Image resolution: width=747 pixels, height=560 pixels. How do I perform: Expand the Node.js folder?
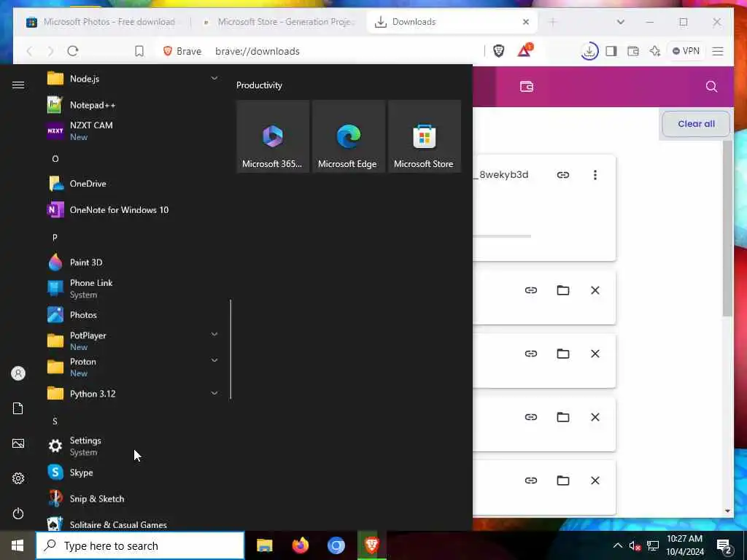point(214,78)
